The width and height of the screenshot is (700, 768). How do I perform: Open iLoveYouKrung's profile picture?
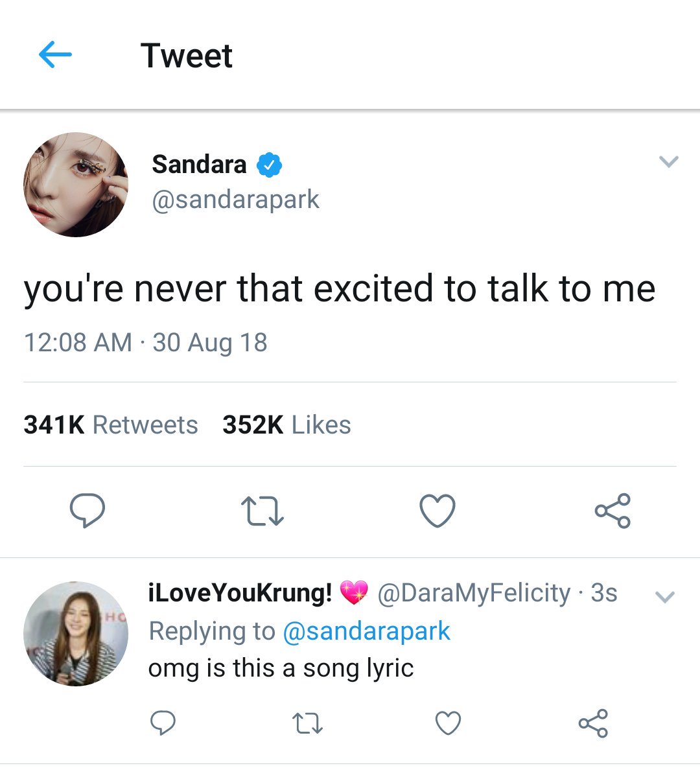click(76, 634)
